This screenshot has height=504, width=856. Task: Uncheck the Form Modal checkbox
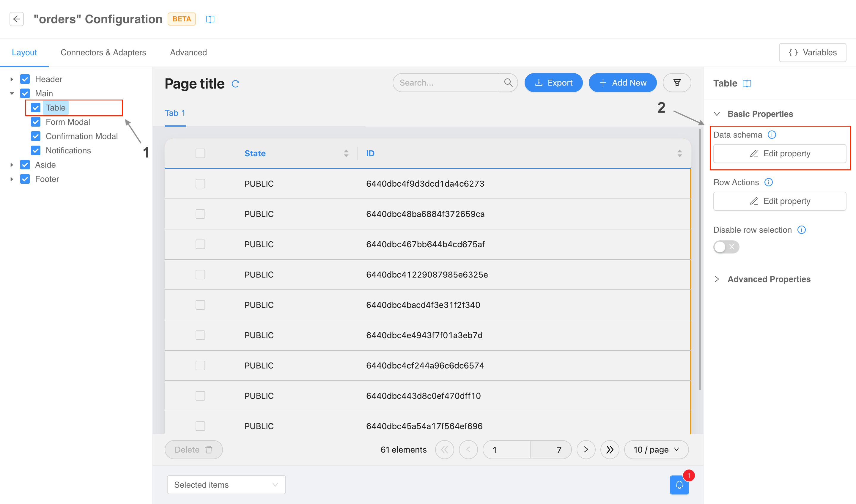coord(36,122)
